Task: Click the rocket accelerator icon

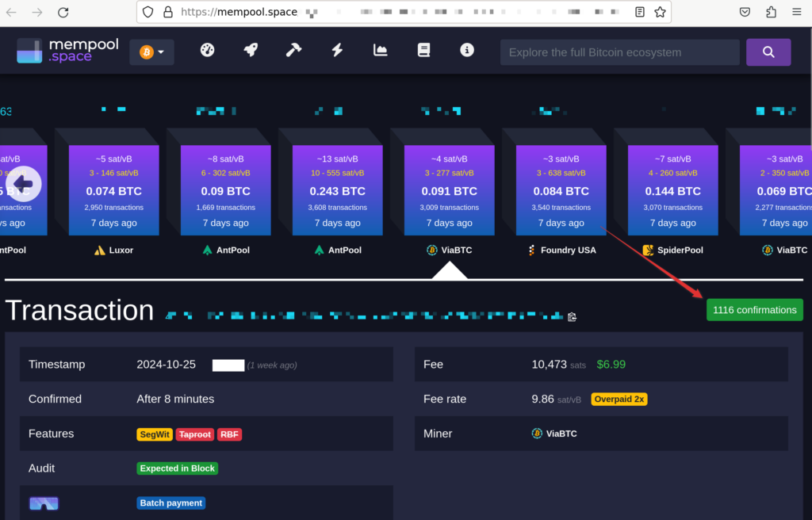Action: tap(251, 50)
